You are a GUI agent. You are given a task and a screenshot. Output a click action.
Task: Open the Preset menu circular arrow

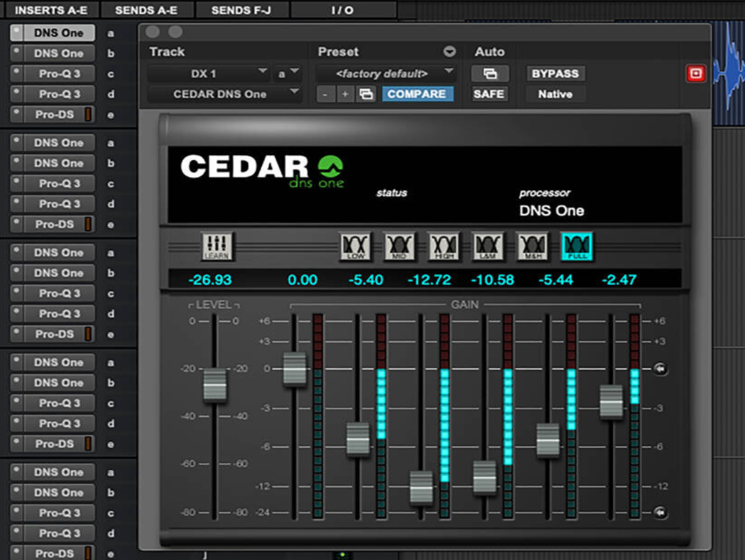click(x=450, y=51)
